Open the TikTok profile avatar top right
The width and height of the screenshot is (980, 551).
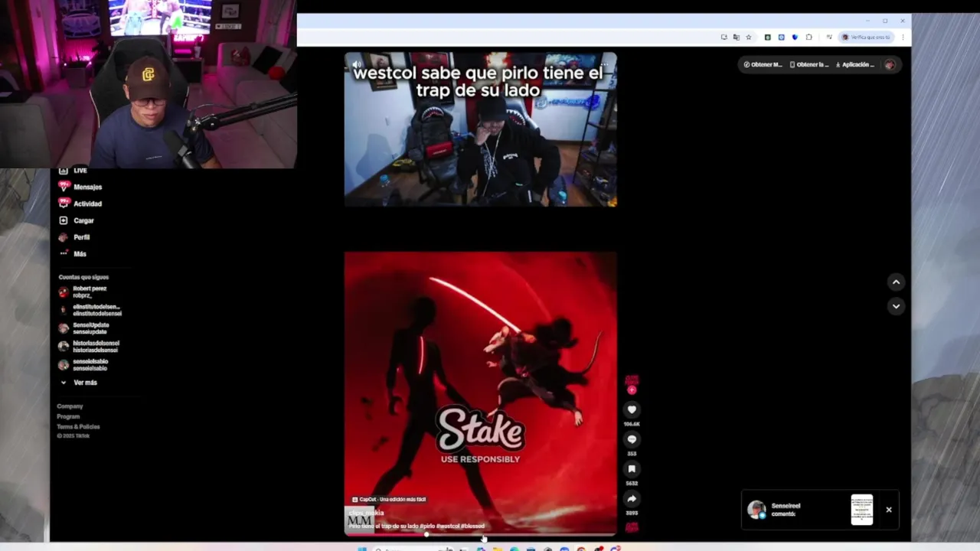coord(890,65)
